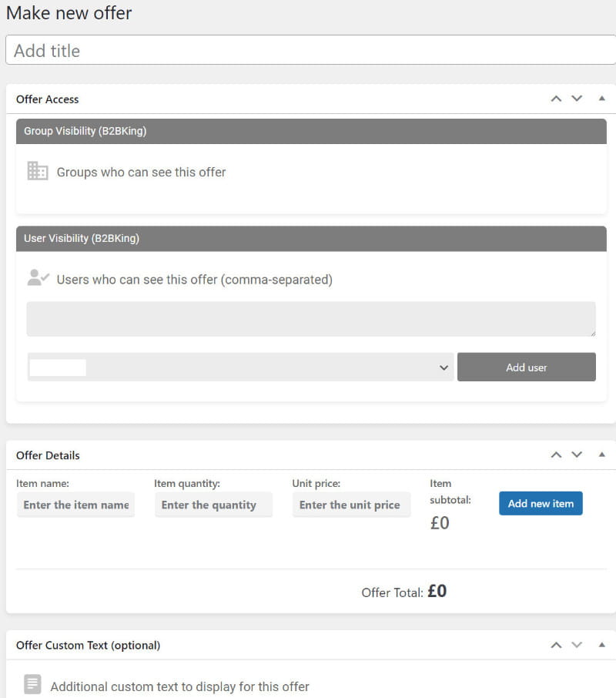The width and height of the screenshot is (616, 698).
Task: Move Offer Details panel up
Action: 556,455
